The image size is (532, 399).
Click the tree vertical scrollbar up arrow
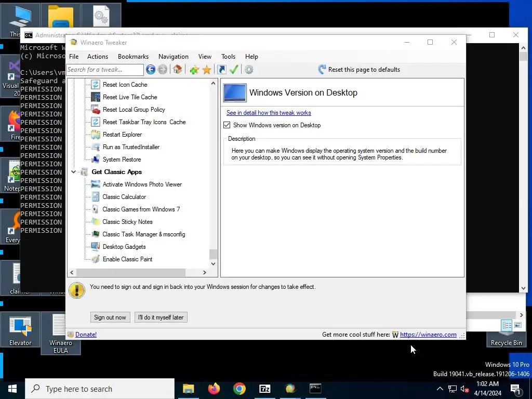pyautogui.click(x=213, y=83)
